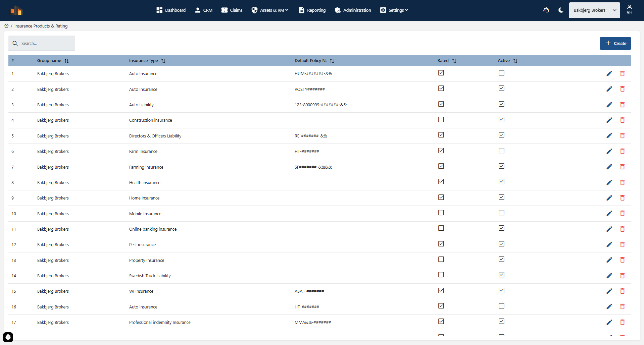Click the timer widget icon bottom-left
This screenshot has height=345, width=644.
8,337
